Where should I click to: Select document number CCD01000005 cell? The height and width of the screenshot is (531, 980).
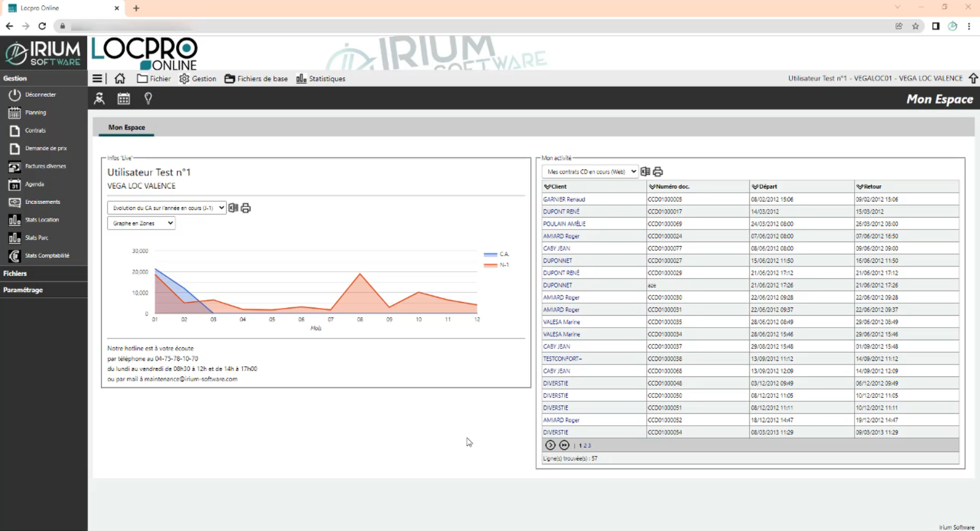point(698,199)
